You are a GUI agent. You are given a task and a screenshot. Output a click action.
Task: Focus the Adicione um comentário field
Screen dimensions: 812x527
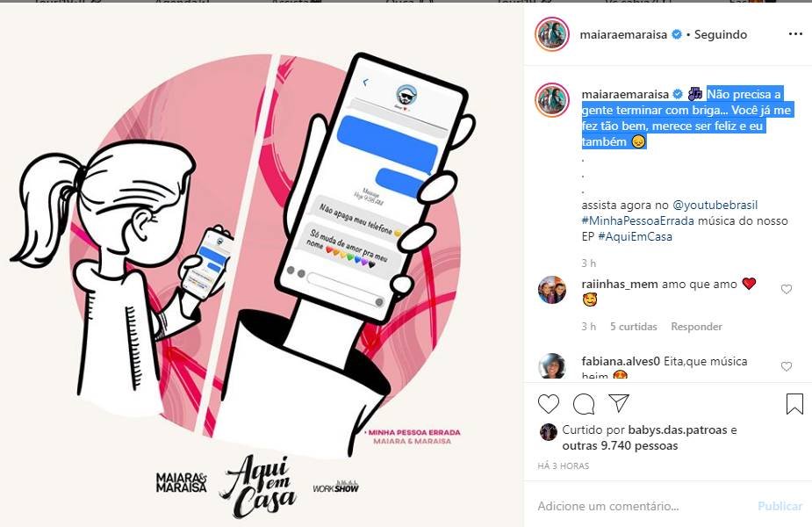(x=643, y=506)
